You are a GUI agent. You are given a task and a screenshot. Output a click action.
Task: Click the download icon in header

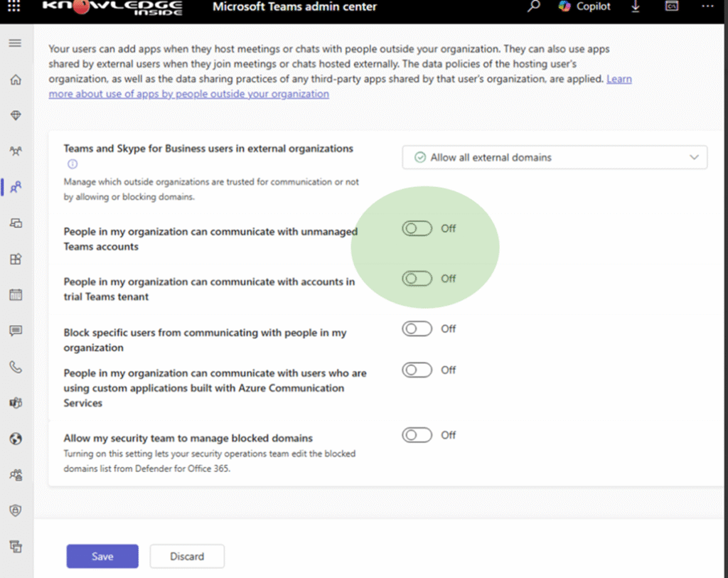click(x=636, y=6)
